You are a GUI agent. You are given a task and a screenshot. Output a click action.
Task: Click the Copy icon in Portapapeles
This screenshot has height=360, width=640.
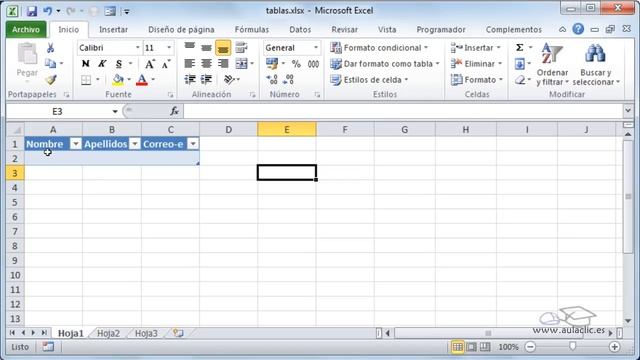[x=51, y=63]
